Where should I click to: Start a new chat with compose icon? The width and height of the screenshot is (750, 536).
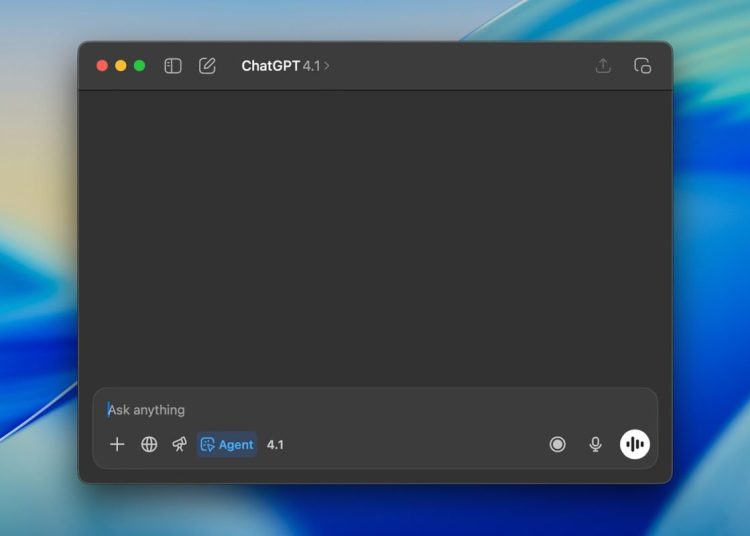tap(207, 66)
